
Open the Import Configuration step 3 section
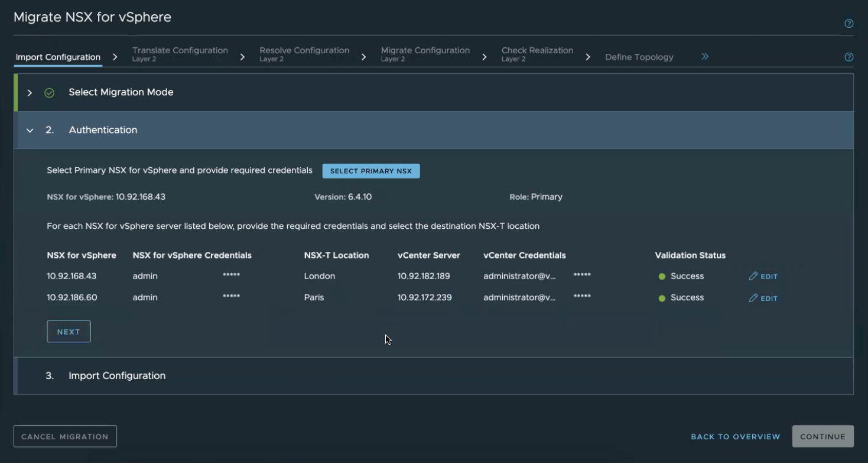click(434, 376)
